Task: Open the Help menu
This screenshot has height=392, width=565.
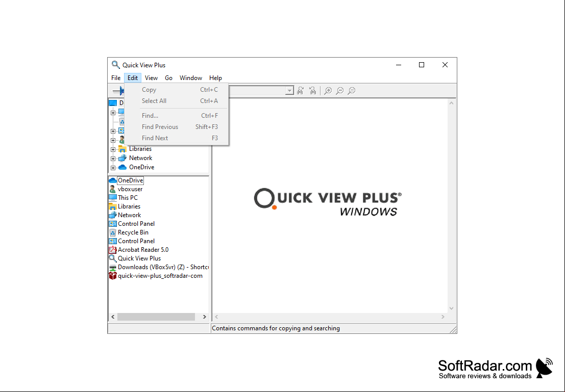Action: coord(215,78)
